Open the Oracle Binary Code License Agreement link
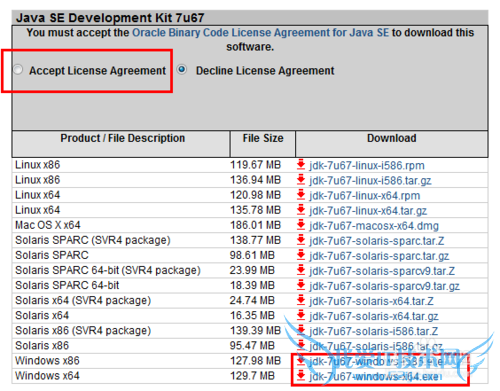Viewport: 500px width, 391px height. (x=261, y=33)
